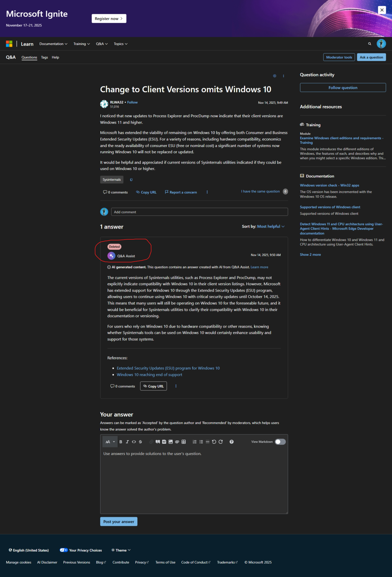This screenshot has height=577, width=392.
Task: Click the search magnifier icon
Action: [x=370, y=44]
